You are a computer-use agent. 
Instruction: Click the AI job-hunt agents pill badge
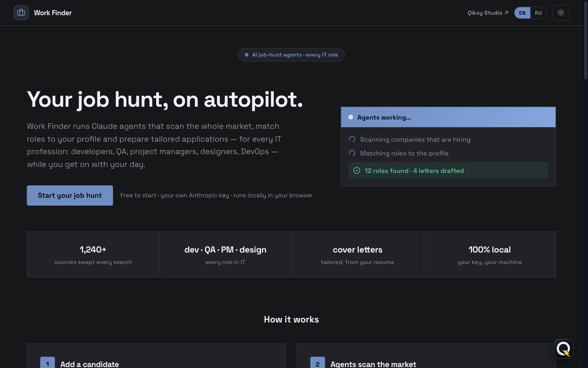[291, 55]
